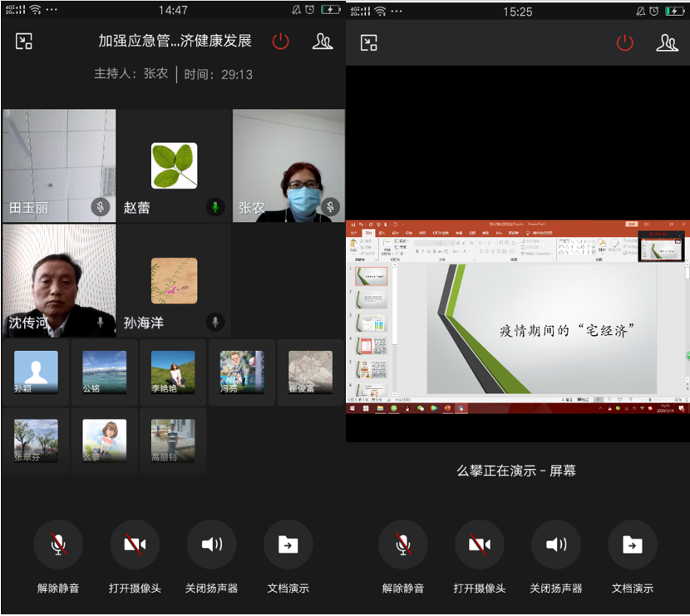The height and width of the screenshot is (616, 690).
Task: Turn off speaker (关闭扬声器) in screen-share view
Action: (x=556, y=545)
